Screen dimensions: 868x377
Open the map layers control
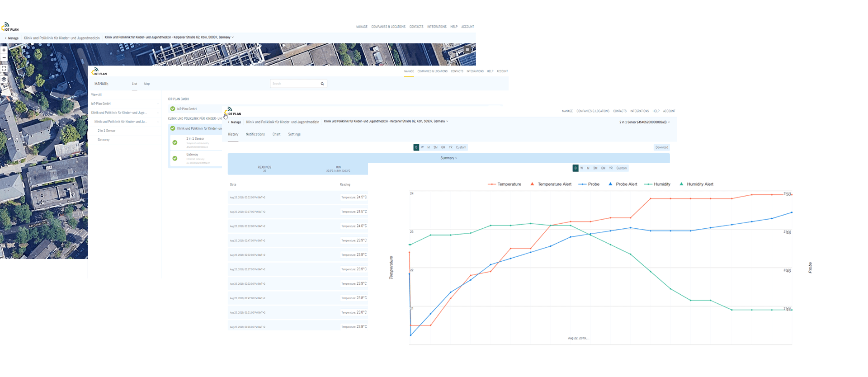4,79
